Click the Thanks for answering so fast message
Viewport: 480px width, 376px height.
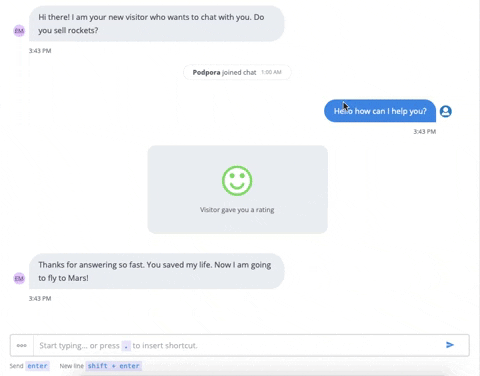pos(157,271)
